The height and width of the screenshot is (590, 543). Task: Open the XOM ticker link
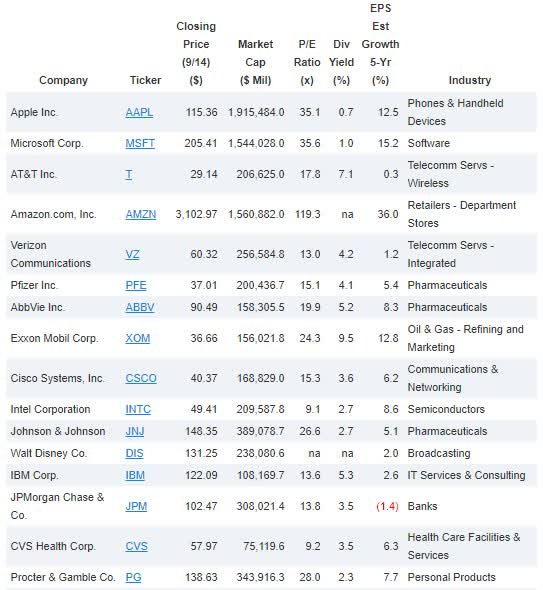point(138,338)
